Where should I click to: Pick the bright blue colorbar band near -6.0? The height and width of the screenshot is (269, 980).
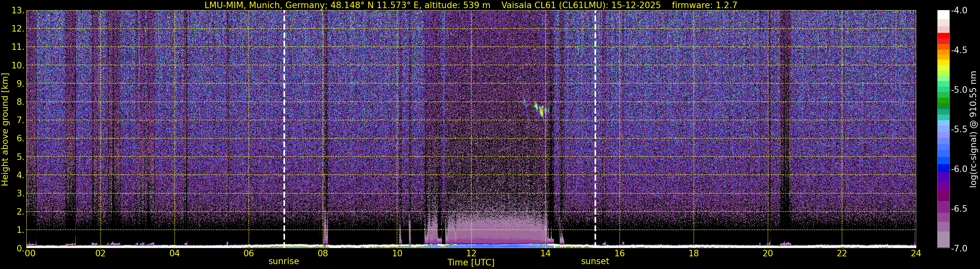pyautogui.click(x=943, y=168)
